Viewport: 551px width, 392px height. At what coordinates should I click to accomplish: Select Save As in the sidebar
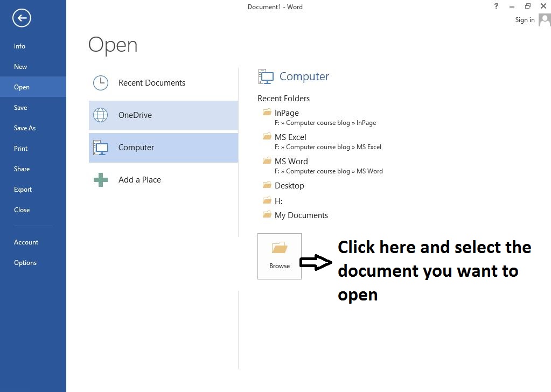(24, 128)
